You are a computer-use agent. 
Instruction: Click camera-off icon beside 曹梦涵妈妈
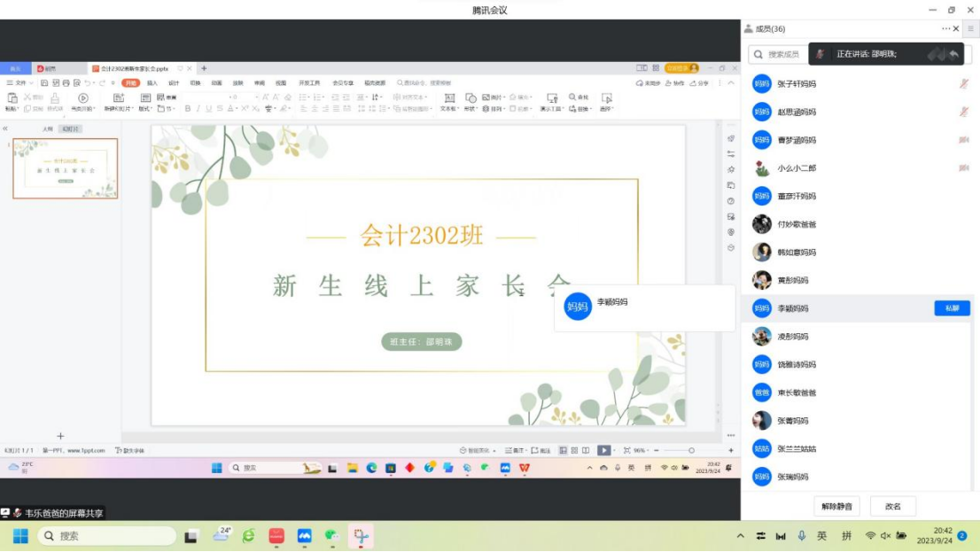(963, 140)
